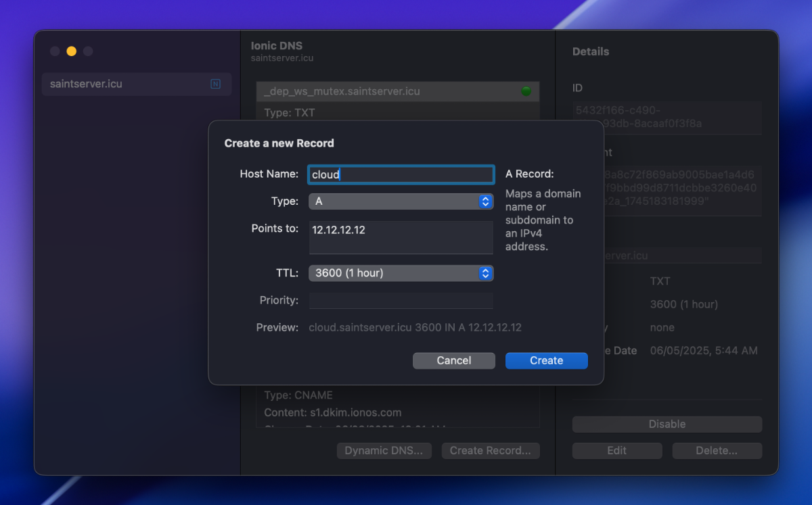The image size is (812, 505).
Task: Open the Type dropdown showing A
Action: (401, 201)
